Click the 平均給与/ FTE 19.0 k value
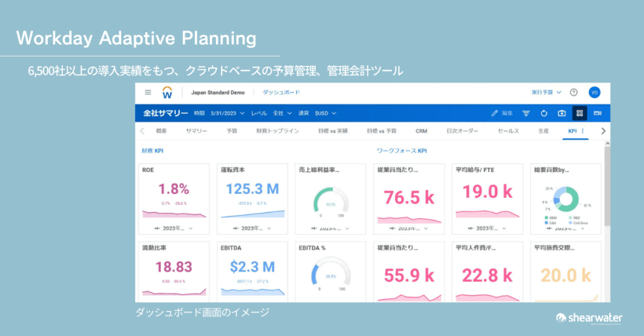The image size is (644, 336). click(487, 192)
